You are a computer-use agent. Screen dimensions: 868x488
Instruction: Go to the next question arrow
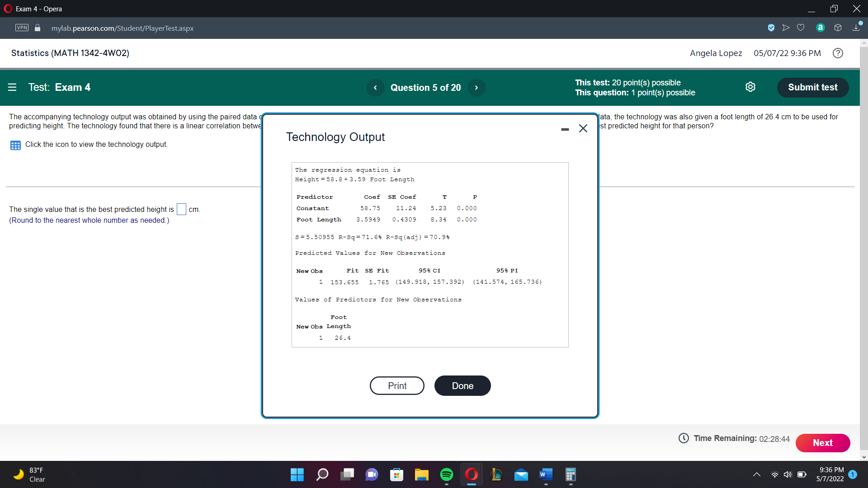tap(476, 88)
